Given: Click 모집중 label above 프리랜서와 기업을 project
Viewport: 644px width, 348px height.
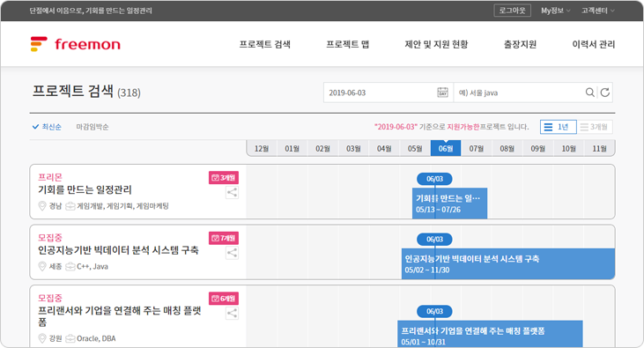Looking at the screenshot, I should [x=50, y=298].
